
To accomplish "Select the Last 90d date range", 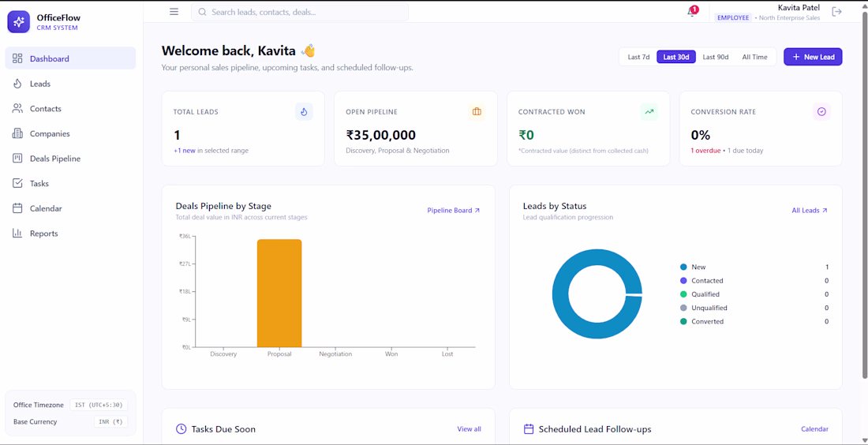I will tap(715, 57).
